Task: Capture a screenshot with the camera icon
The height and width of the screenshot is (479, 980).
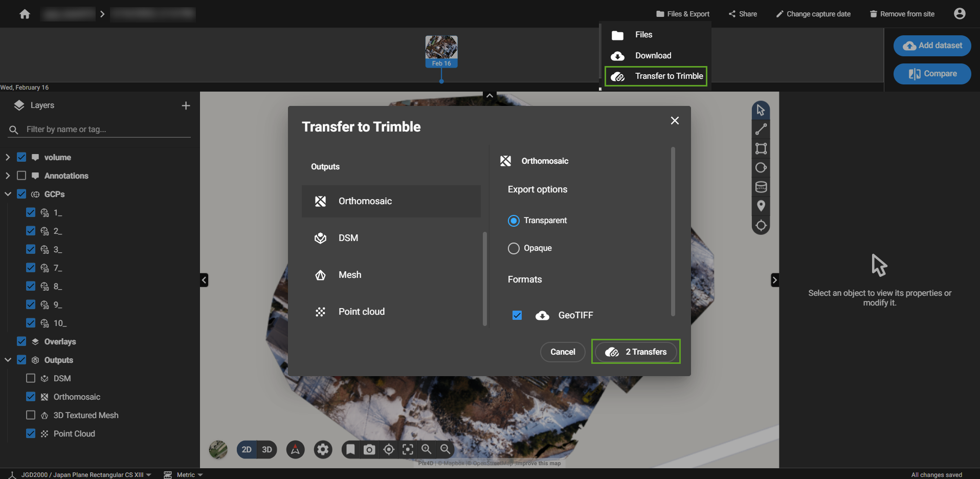Action: (x=369, y=449)
